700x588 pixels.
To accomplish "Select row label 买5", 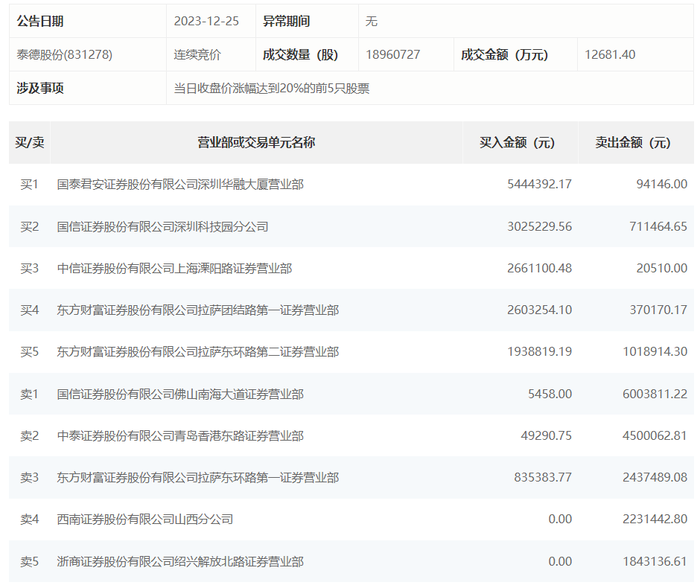I will 29,352.
